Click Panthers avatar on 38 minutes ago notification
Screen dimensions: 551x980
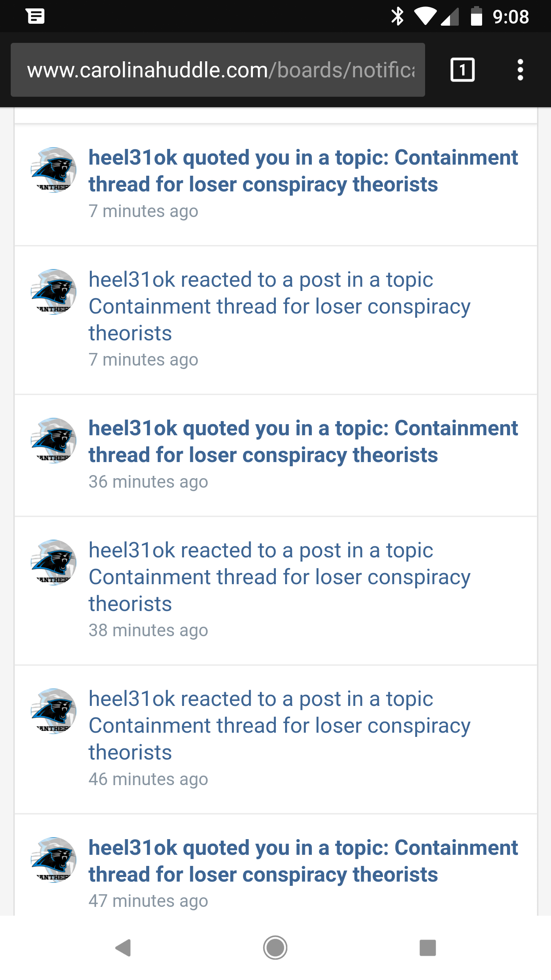point(54,562)
